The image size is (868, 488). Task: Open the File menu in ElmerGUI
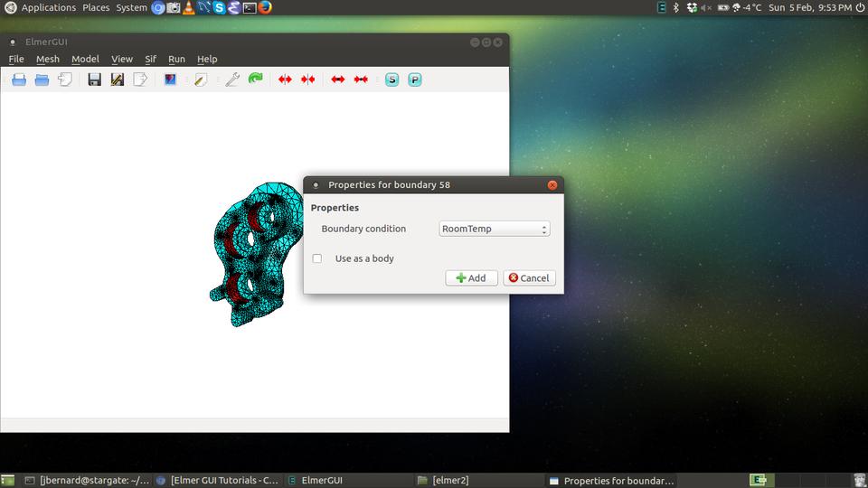[16, 59]
